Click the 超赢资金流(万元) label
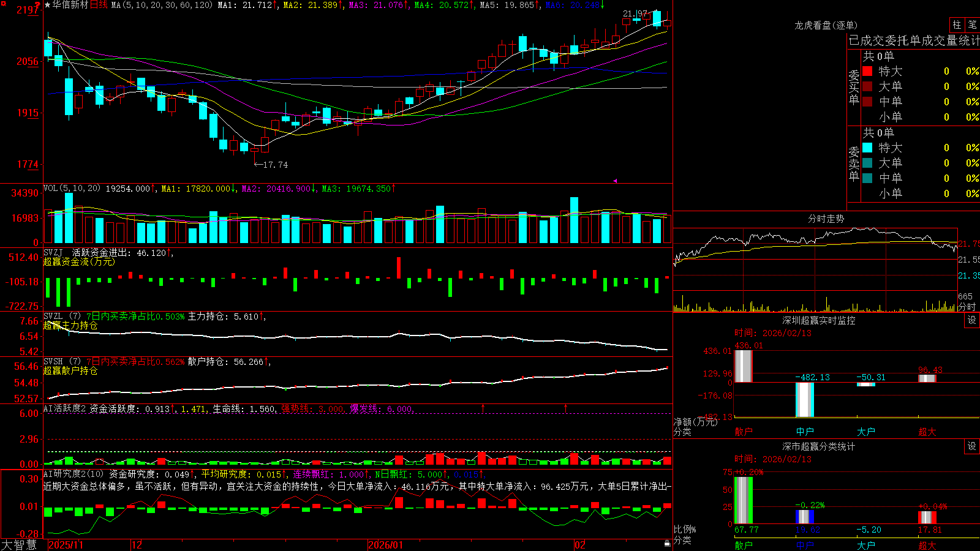 click(79, 261)
